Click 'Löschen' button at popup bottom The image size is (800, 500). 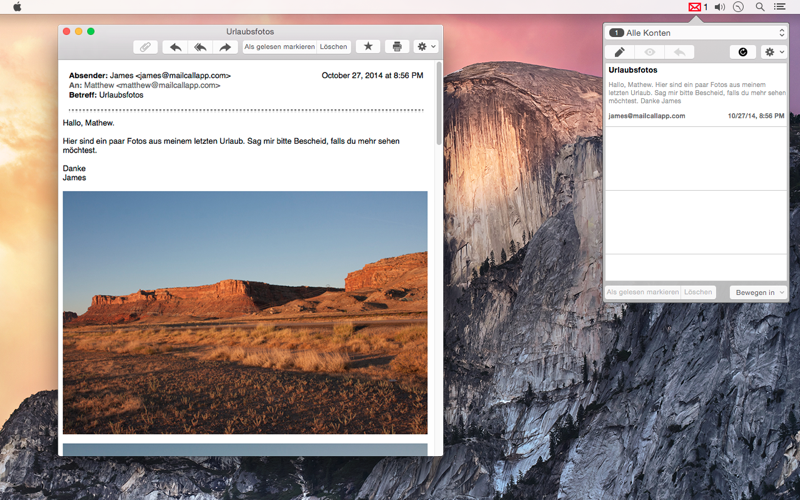click(x=698, y=292)
